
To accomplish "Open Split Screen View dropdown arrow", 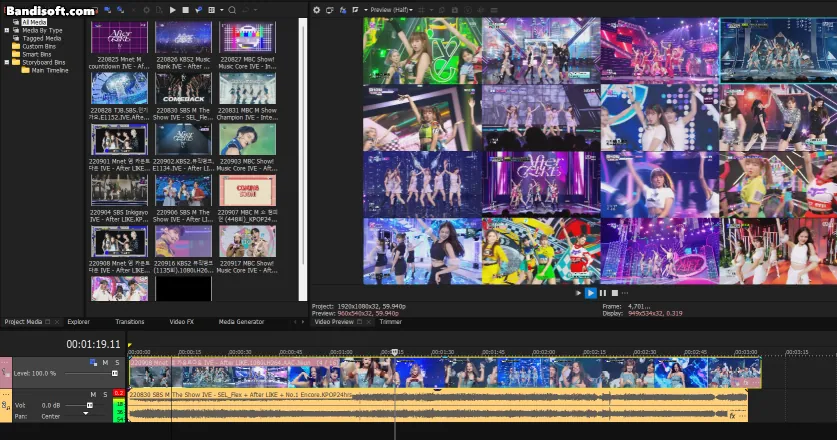I will [x=366, y=10].
